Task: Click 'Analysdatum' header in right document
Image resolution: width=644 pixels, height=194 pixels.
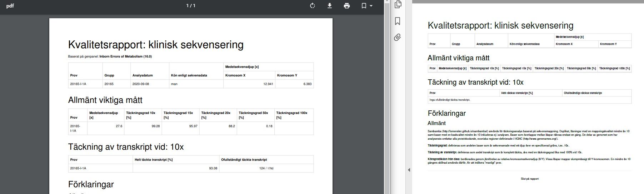Action: click(x=485, y=44)
